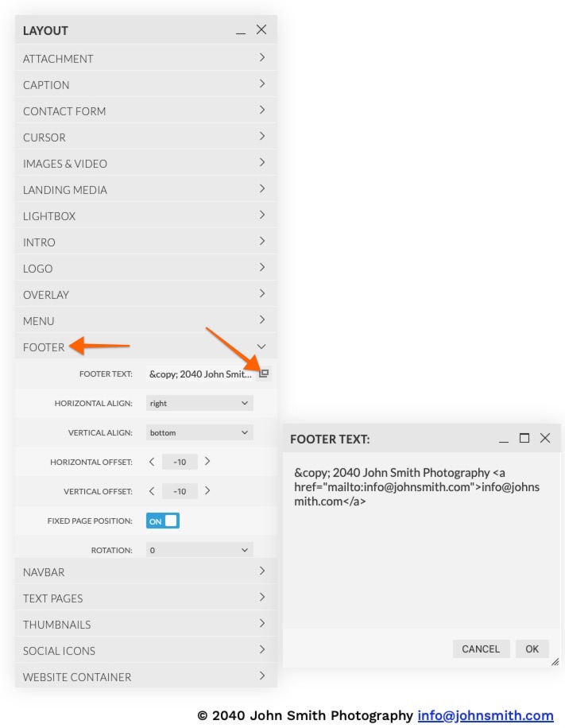Minimize the Footer Text dialog
The height and width of the screenshot is (728, 565).
point(504,439)
